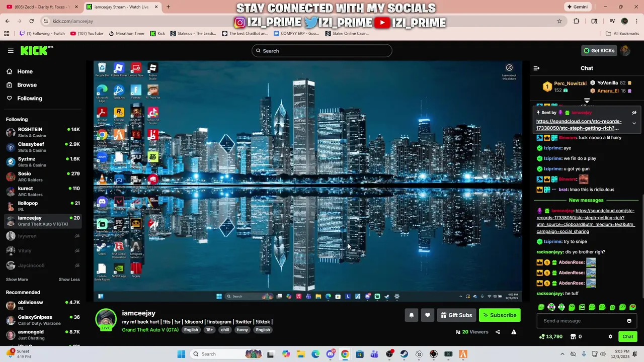Open the Chrome extensions puzzle icon

coord(577,21)
